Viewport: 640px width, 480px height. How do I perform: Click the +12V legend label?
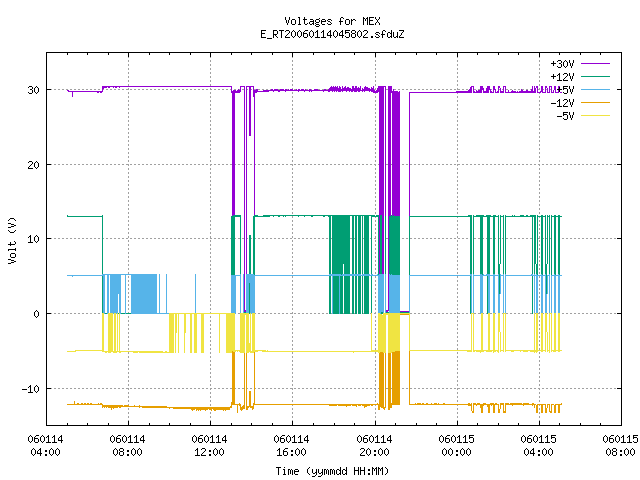click(x=562, y=77)
